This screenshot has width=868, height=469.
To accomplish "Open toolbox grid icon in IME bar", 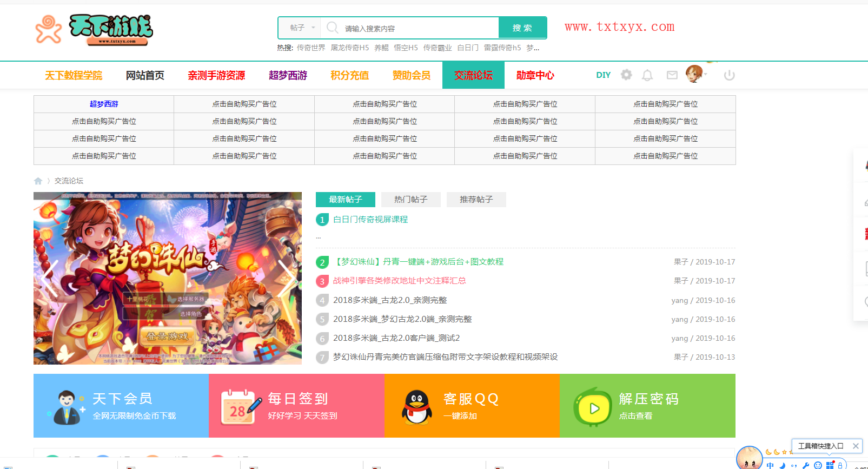I will click(830, 465).
